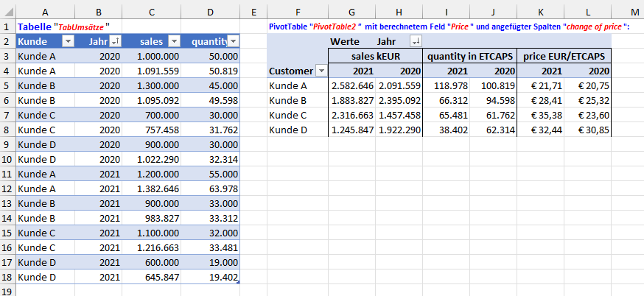Click sales value 1.216.663
This screenshot has height=296, width=644.
(152, 248)
